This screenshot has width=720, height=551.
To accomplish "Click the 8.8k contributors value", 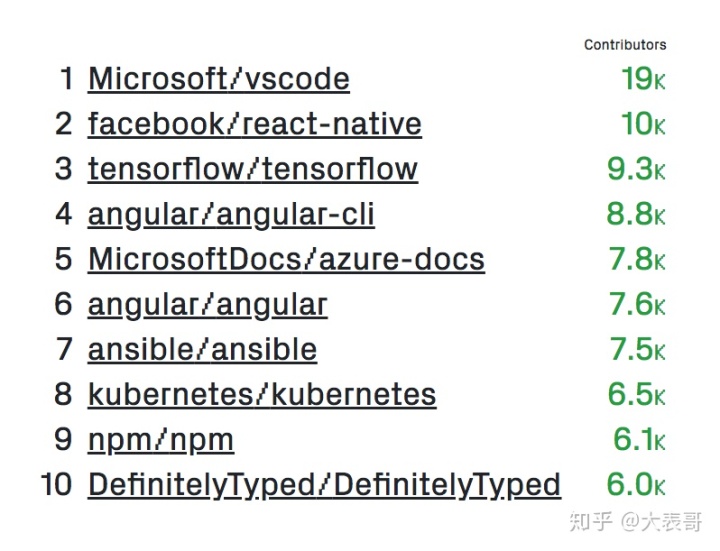I will (636, 214).
